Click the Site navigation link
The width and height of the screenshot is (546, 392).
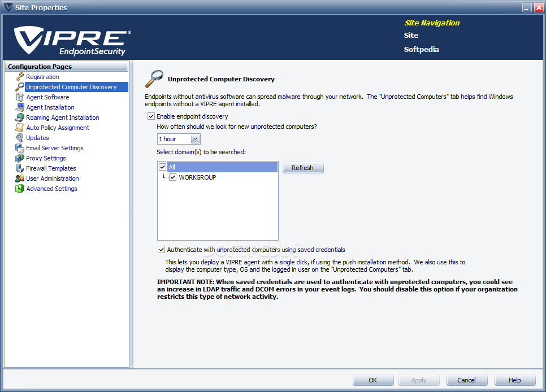(411, 35)
